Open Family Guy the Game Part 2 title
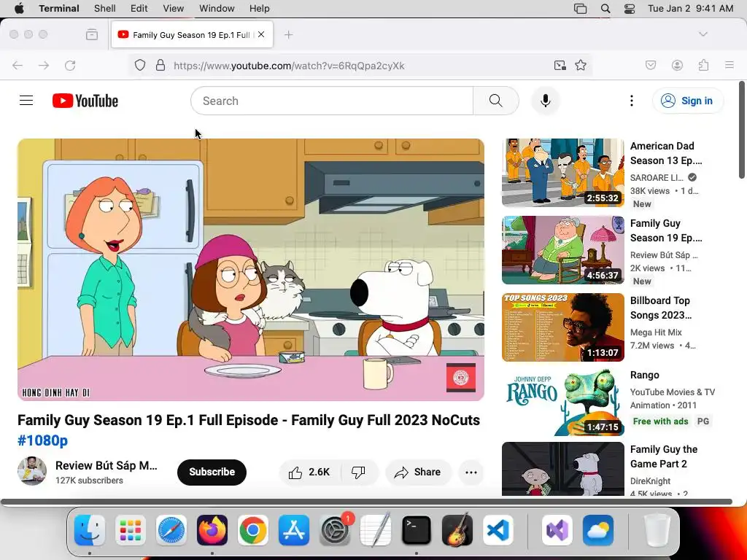747x560 pixels. point(664,456)
